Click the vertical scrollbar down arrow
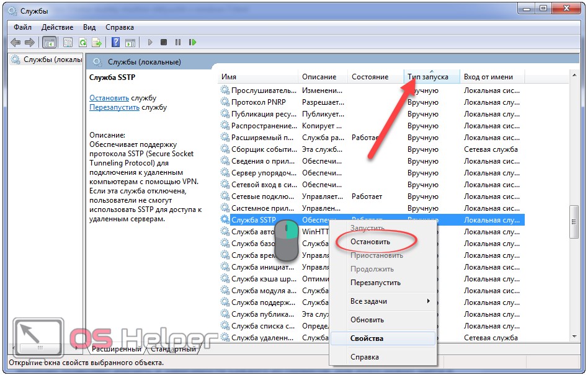The height and width of the screenshot is (375, 588). pyautogui.click(x=574, y=337)
